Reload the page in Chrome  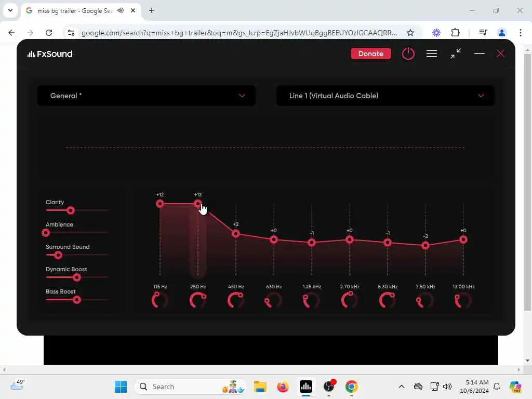click(x=49, y=33)
